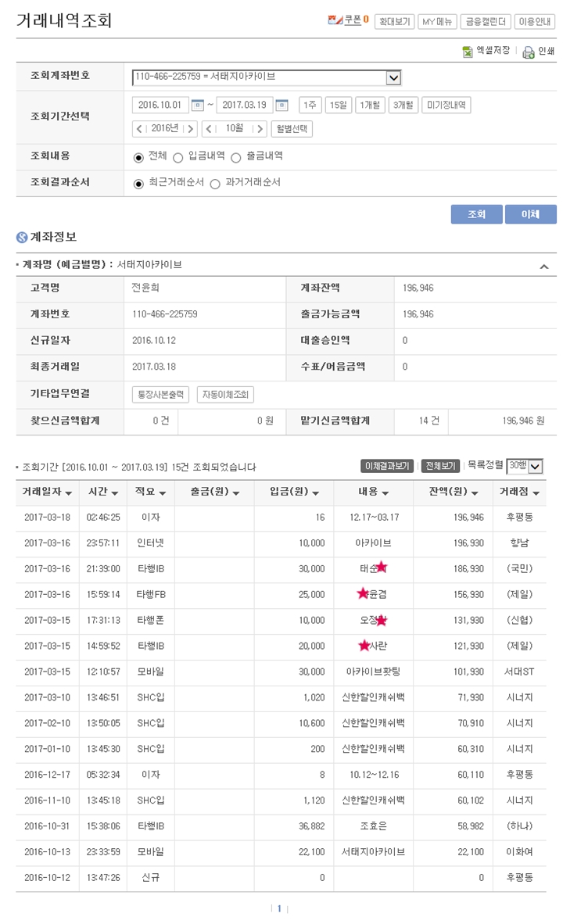Go to the next month arrow

click(x=260, y=128)
